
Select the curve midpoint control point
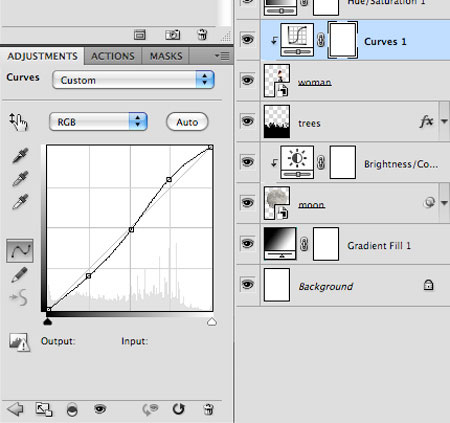tap(131, 230)
